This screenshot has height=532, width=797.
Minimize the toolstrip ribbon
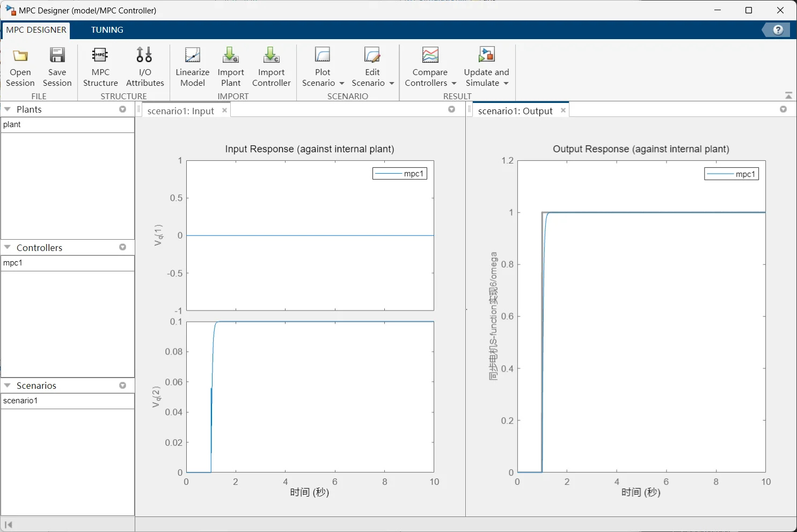pos(788,95)
